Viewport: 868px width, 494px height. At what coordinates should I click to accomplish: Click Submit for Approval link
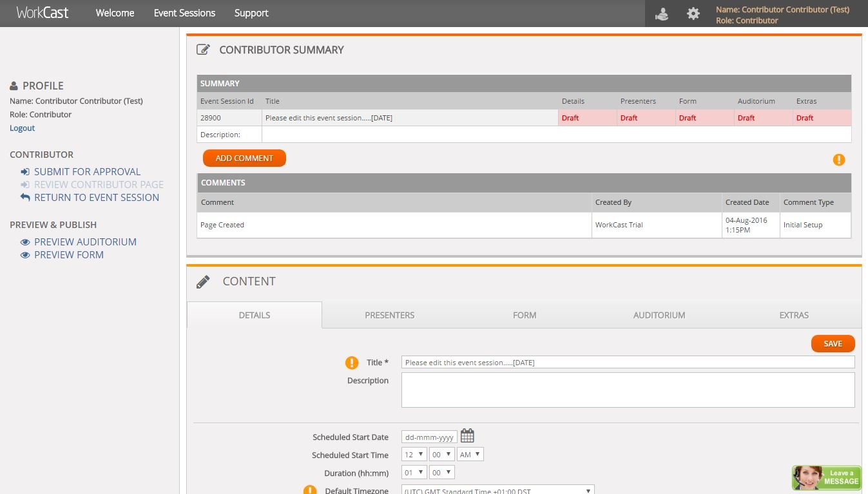[x=87, y=172]
